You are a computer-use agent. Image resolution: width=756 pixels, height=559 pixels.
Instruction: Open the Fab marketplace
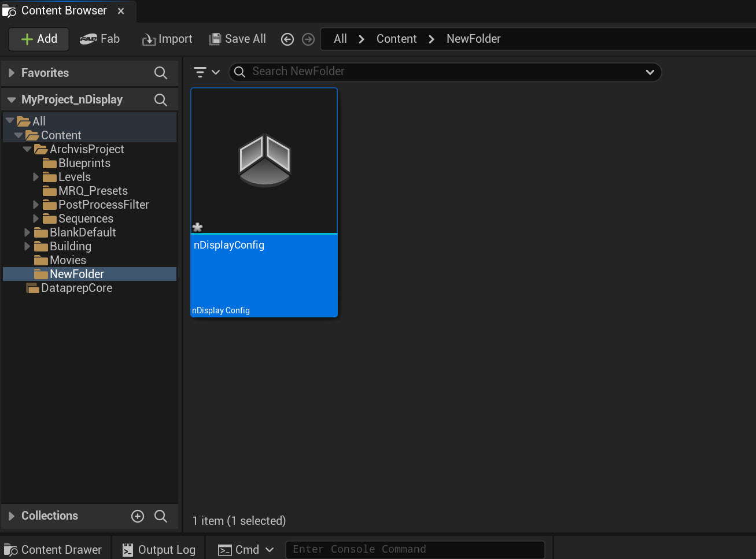(99, 39)
